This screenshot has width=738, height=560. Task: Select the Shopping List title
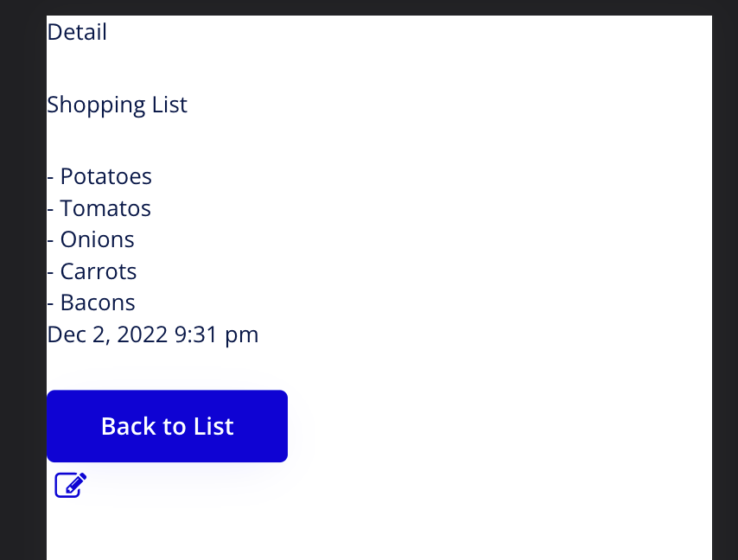pos(117,105)
